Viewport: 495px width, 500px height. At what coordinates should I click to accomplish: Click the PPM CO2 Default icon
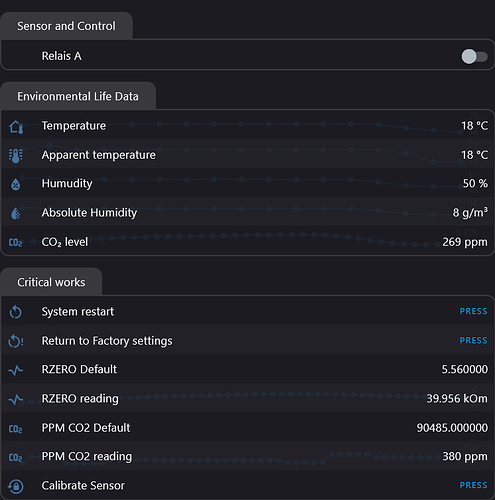coord(16,428)
